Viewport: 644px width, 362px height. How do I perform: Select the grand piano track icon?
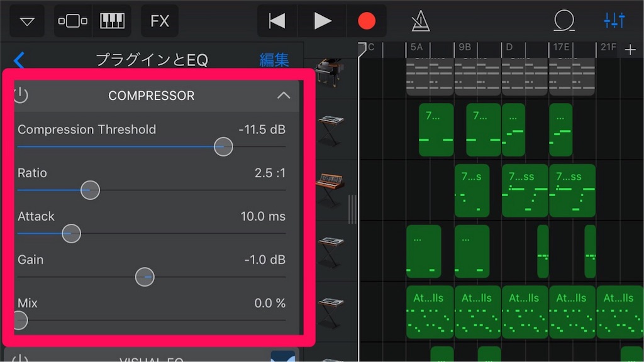(330, 73)
